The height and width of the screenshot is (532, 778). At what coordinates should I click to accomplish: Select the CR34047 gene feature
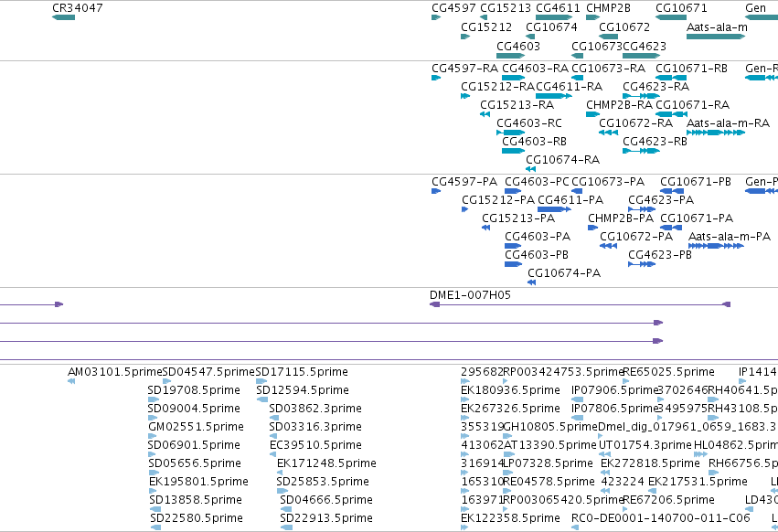(63, 17)
